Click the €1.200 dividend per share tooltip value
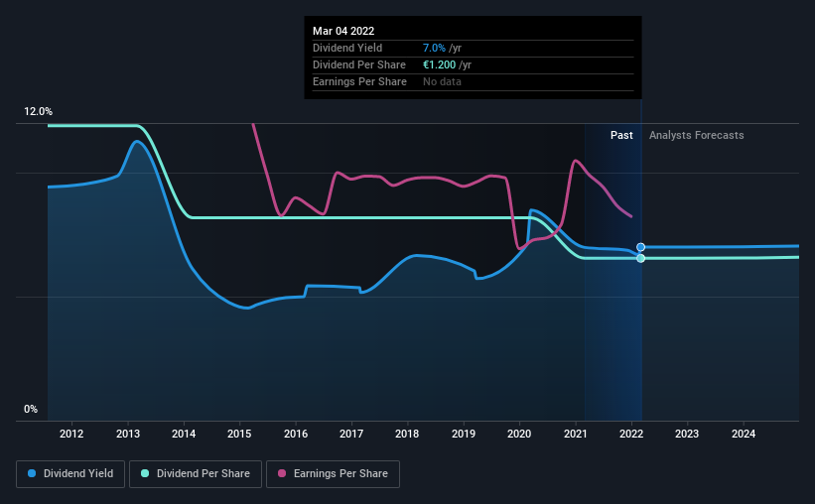Viewport: 815px width, 504px height. pyautogui.click(x=439, y=64)
